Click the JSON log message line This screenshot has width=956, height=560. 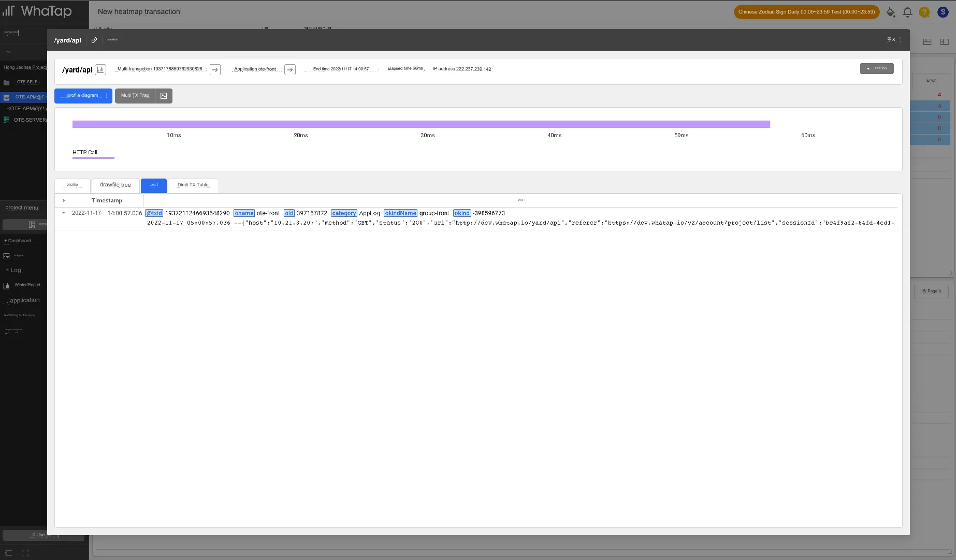(520, 223)
